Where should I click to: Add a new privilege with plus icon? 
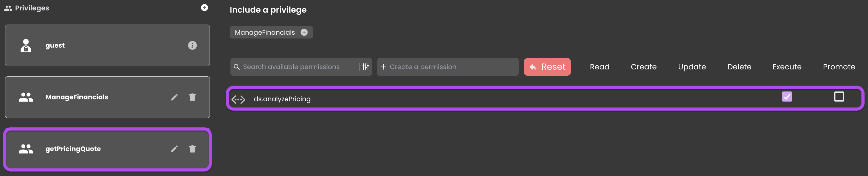(204, 8)
